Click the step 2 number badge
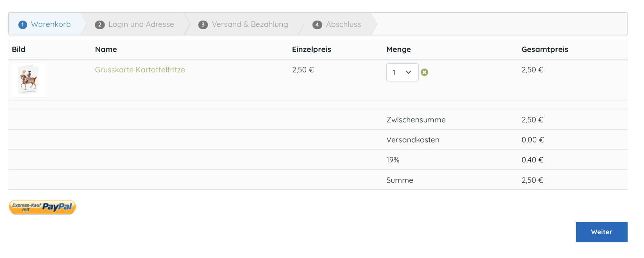This screenshot has height=258, width=644. (100, 25)
